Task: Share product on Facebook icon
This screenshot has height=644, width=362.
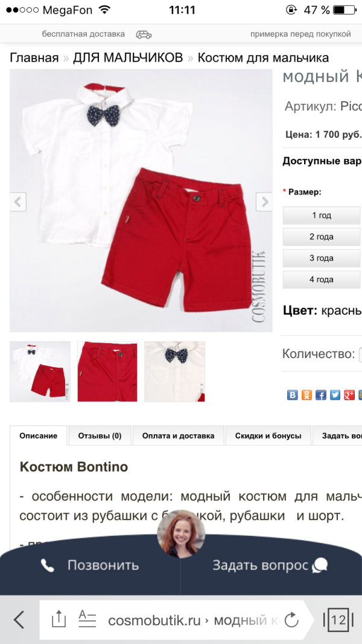Action: point(321,394)
